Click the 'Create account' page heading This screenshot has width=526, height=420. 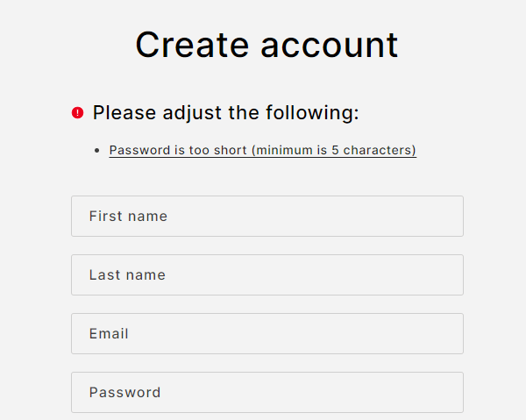coord(267,45)
